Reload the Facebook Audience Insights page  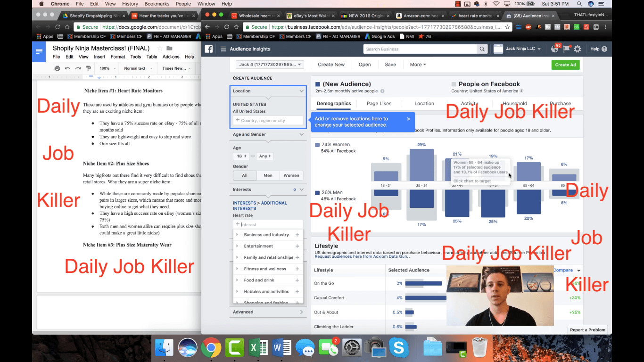[x=227, y=27]
